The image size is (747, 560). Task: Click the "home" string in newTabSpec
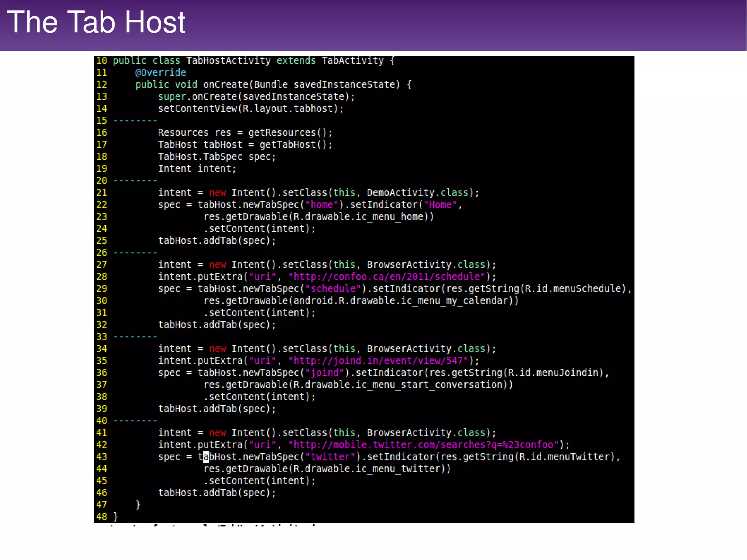pyautogui.click(x=321, y=205)
